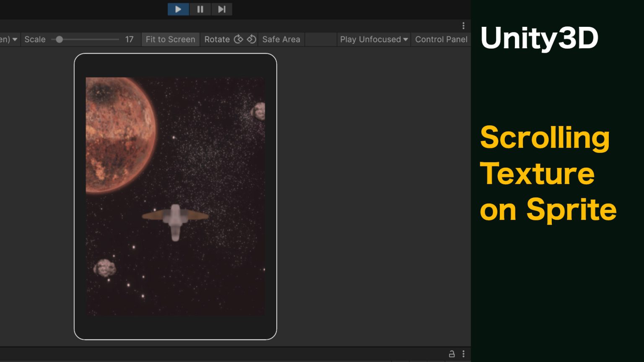Click the unlock padlock icon on the bottom bar
The width and height of the screenshot is (644, 362).
(452, 354)
